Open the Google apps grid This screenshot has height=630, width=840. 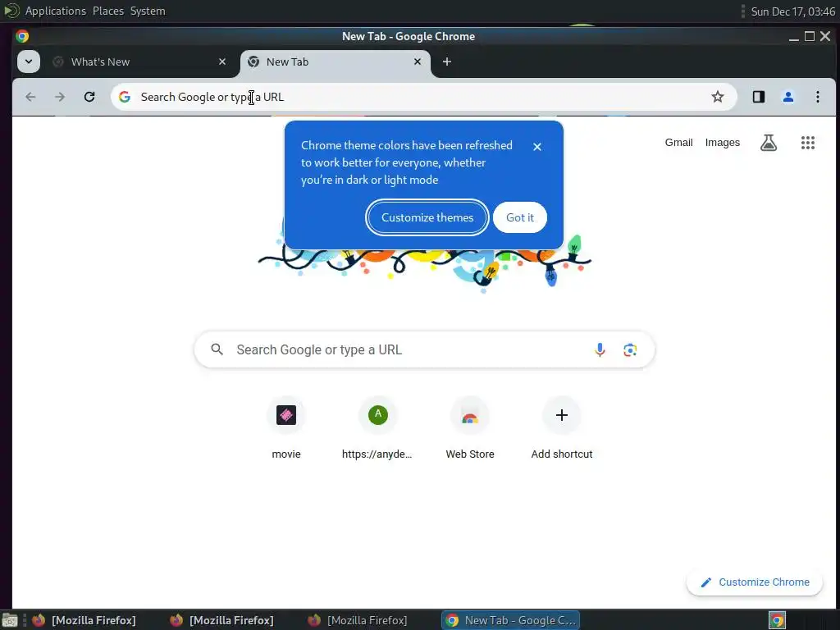tap(808, 143)
